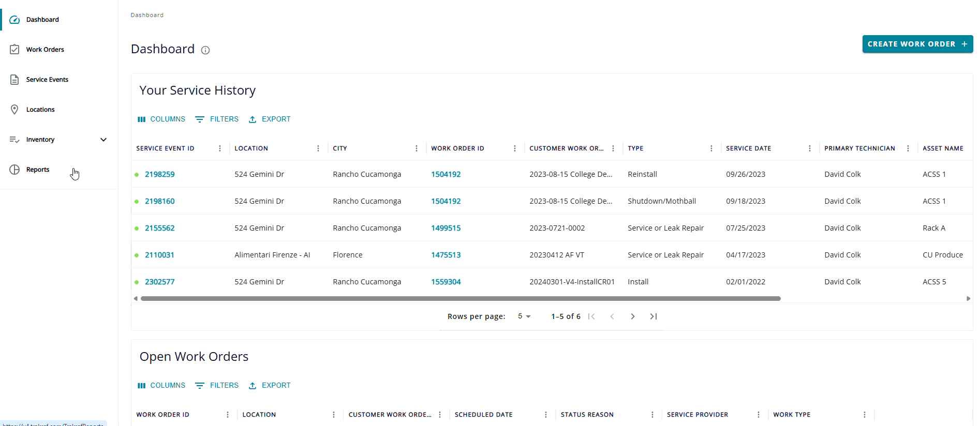This screenshot has height=426, width=980.
Task: Open Work Order ID column menu in Open Work Orders
Action: (228, 415)
